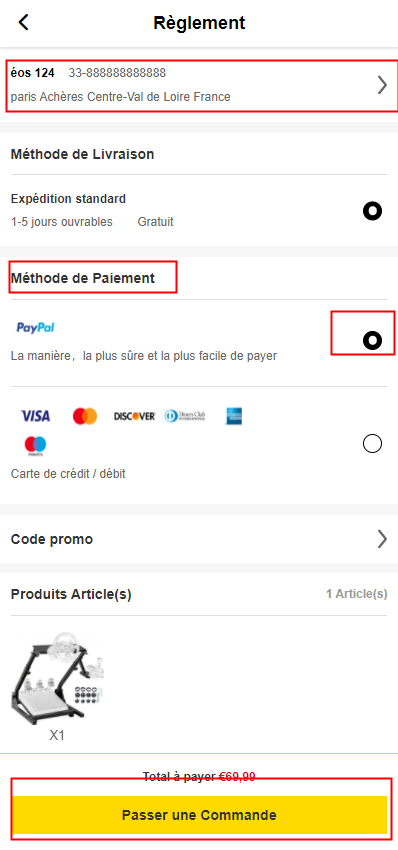Open address details via chevron arrow

tap(382, 85)
